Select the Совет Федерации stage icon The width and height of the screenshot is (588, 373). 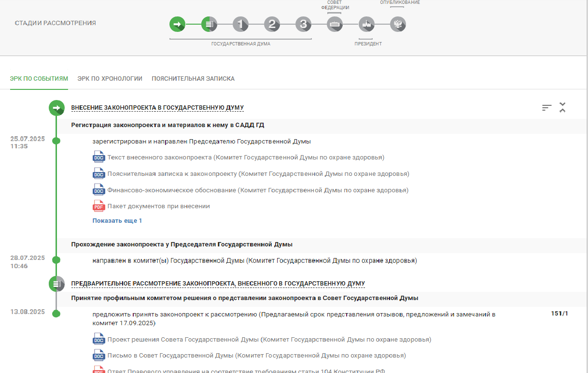[x=335, y=24]
